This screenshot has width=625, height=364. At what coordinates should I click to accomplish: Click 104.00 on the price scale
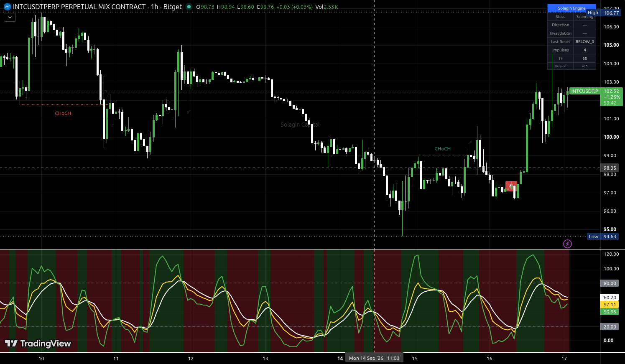[611, 64]
